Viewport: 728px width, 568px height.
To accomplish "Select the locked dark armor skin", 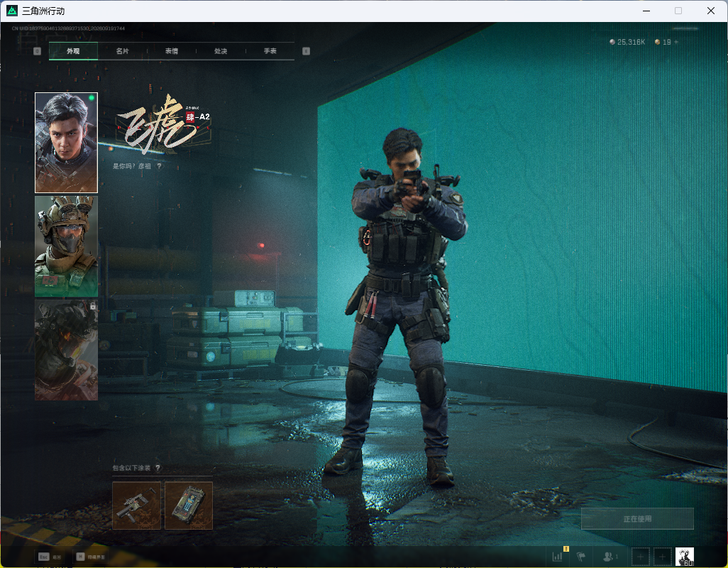I will [67, 350].
